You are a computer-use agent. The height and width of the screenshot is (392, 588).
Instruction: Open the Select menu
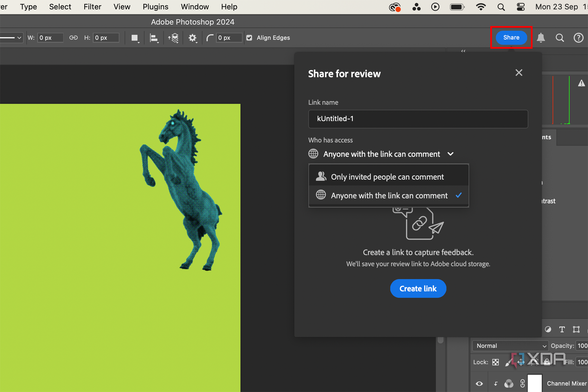tap(60, 7)
